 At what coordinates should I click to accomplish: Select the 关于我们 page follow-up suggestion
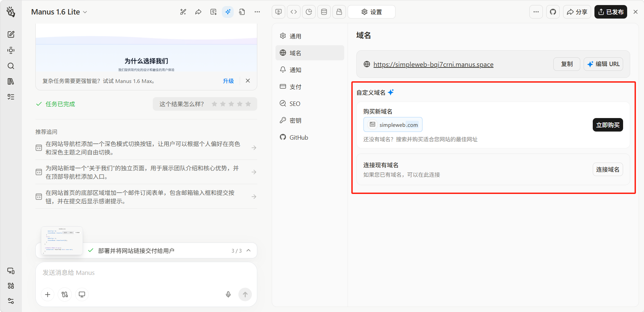tap(146, 172)
